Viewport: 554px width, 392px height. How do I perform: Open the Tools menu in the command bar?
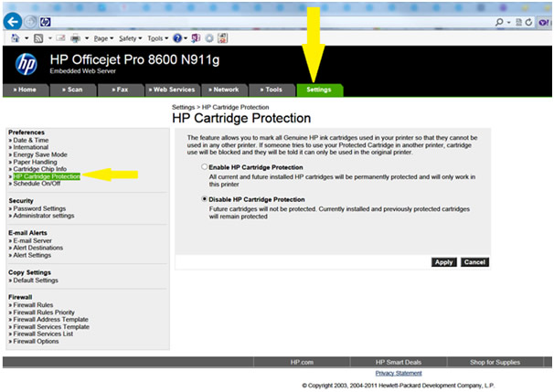(157, 38)
